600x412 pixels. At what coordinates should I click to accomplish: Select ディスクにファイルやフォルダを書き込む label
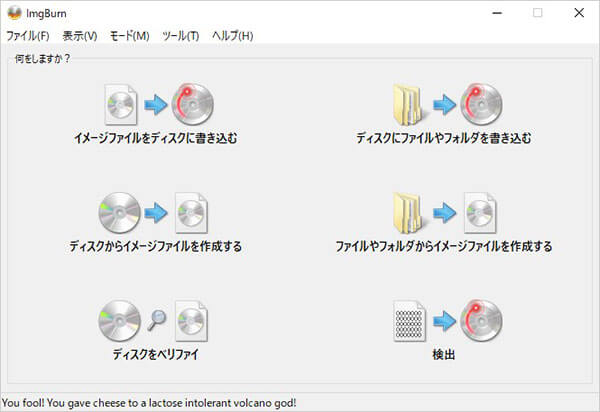tap(444, 138)
